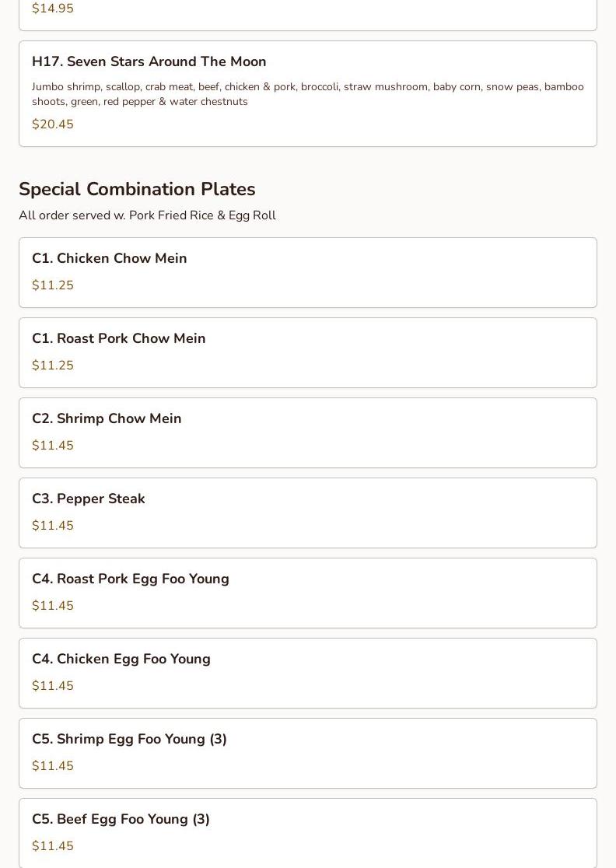The image size is (616, 868).
Task: Choose C1. Roast Pork Chow Mein
Action: click(119, 338)
